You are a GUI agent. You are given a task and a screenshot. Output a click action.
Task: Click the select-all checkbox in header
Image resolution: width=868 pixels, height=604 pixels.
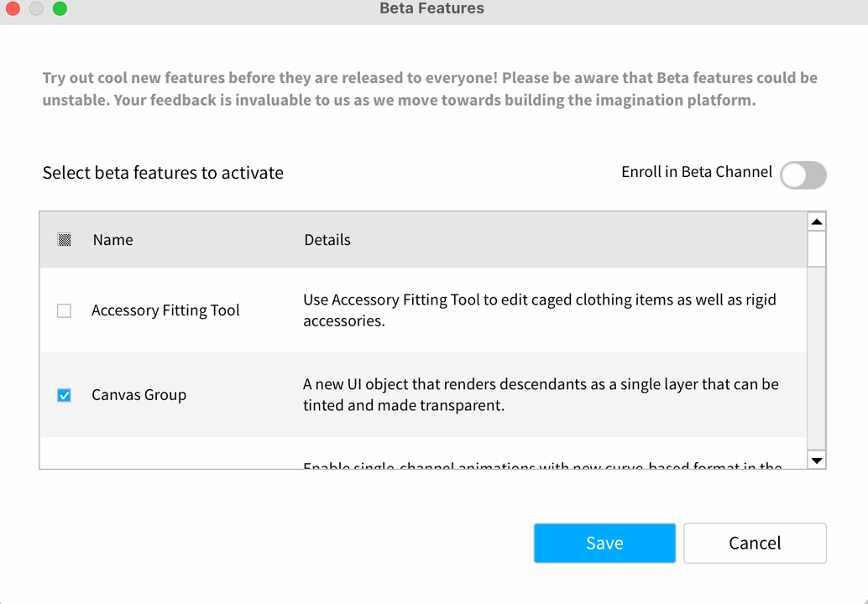tap(65, 239)
